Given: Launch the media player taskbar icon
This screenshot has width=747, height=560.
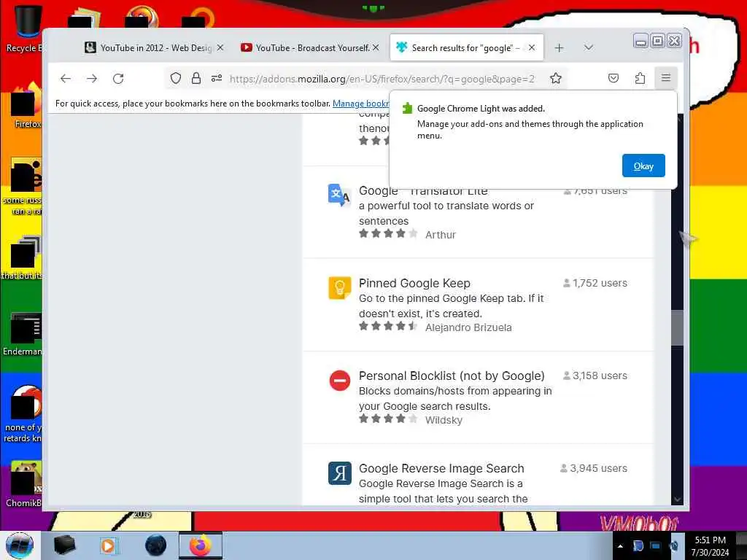Looking at the screenshot, I should pyautogui.click(x=109, y=545).
